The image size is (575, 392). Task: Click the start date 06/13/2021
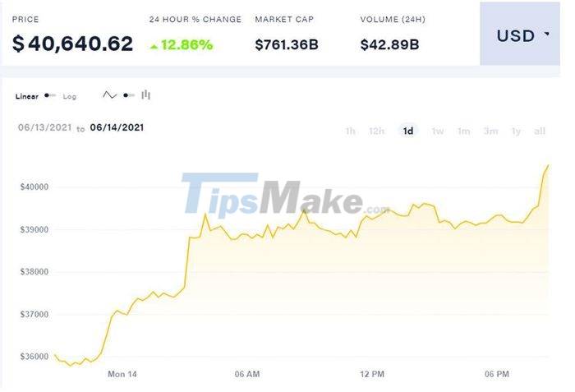coord(44,127)
